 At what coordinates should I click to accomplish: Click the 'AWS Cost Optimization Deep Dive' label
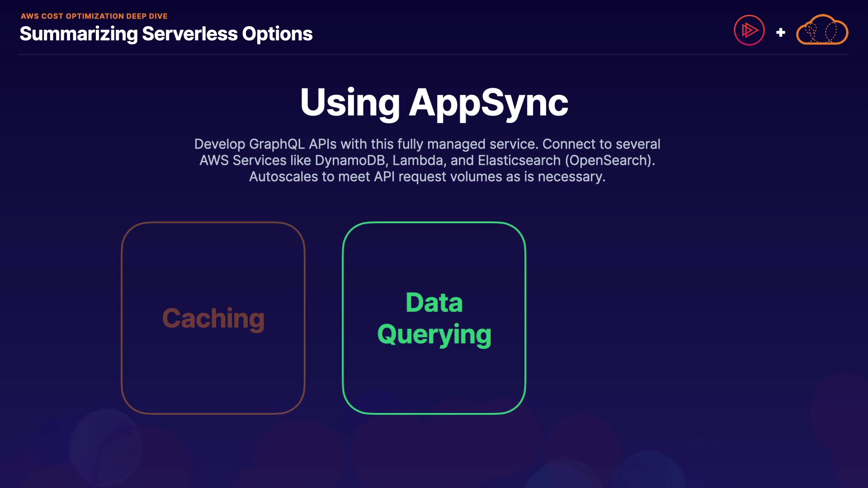click(x=94, y=16)
